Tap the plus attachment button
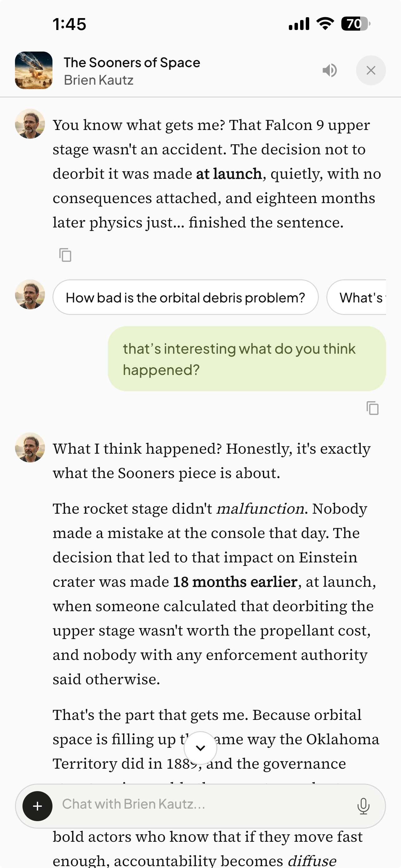Screen dimensions: 401x868 coord(37,806)
